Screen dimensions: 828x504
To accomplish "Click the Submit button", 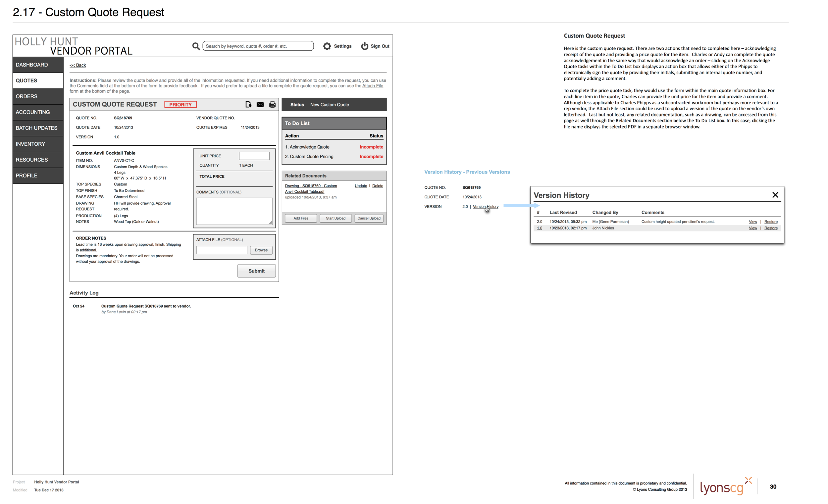I will click(256, 271).
